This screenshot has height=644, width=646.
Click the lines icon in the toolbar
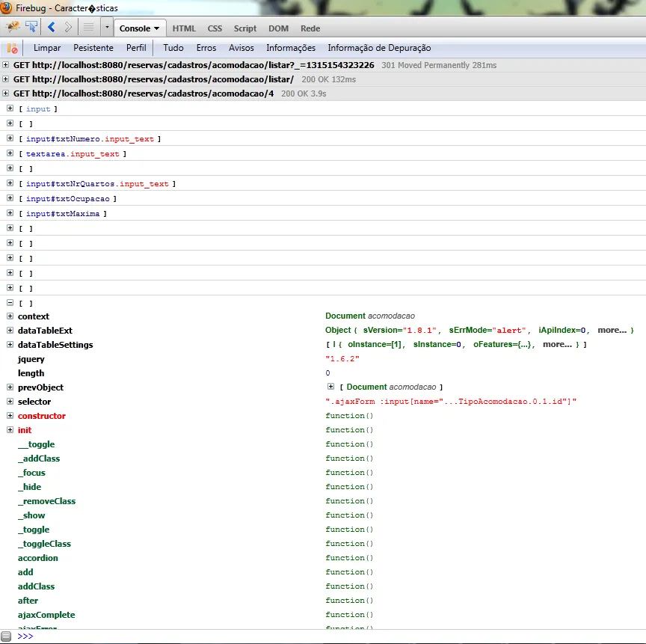[x=88, y=28]
